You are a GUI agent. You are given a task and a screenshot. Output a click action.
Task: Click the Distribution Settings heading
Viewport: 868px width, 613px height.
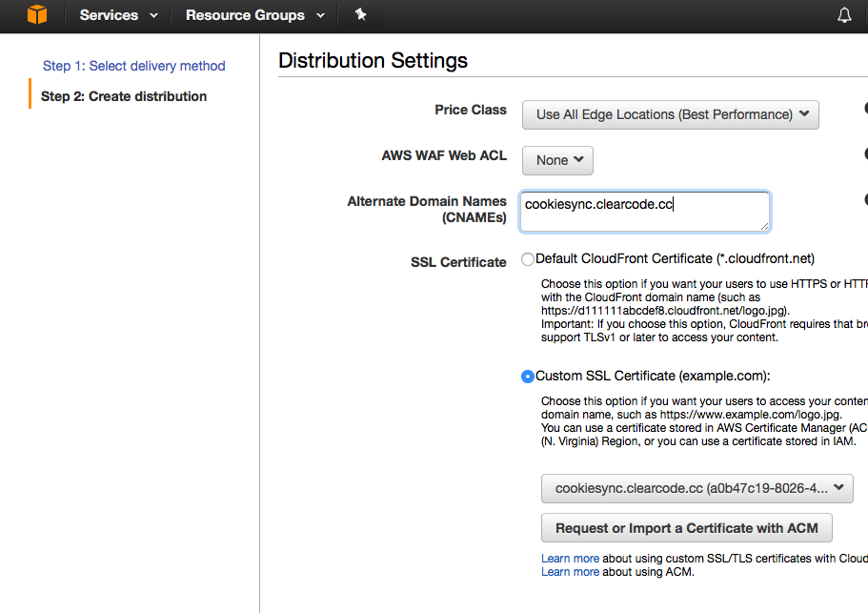pos(373,60)
